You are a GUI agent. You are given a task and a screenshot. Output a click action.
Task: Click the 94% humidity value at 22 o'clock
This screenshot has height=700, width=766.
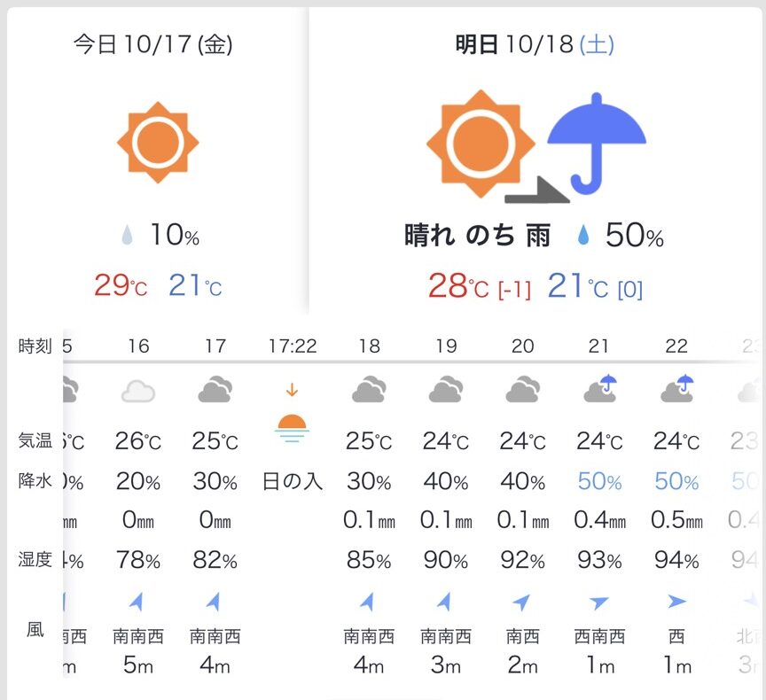click(676, 560)
